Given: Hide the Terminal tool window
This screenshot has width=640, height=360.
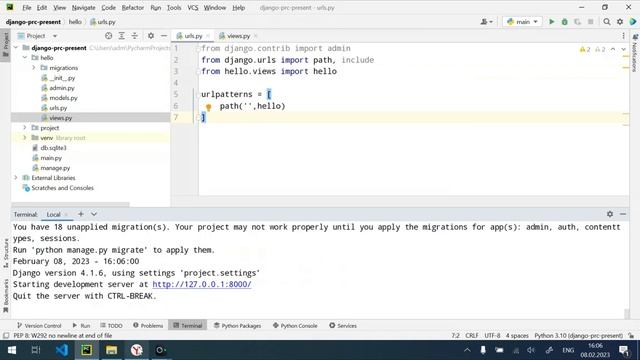Looking at the screenshot, I should [x=623, y=214].
